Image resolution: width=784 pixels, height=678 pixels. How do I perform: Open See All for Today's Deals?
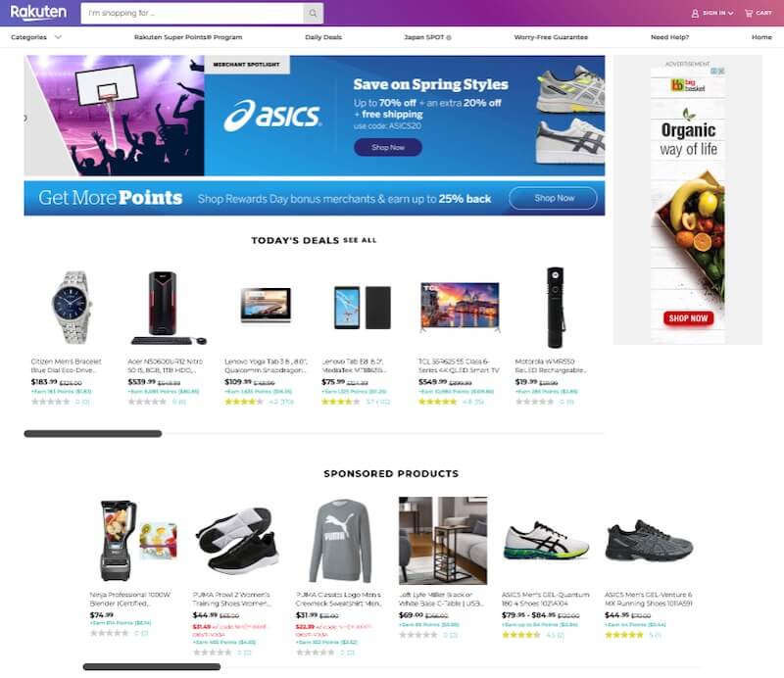pyautogui.click(x=360, y=240)
